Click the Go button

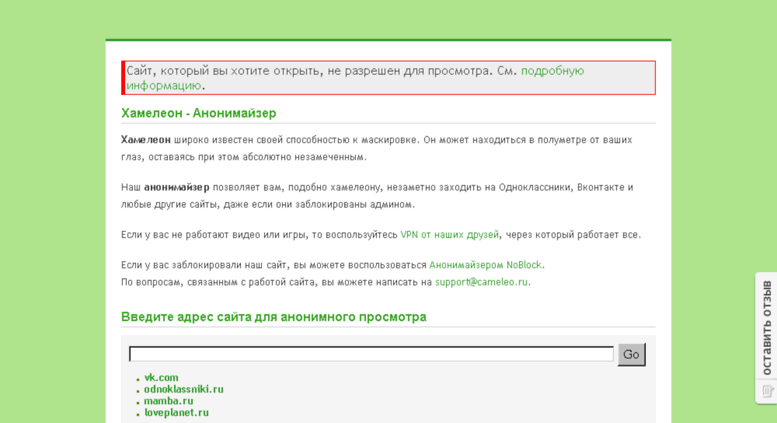pos(631,355)
